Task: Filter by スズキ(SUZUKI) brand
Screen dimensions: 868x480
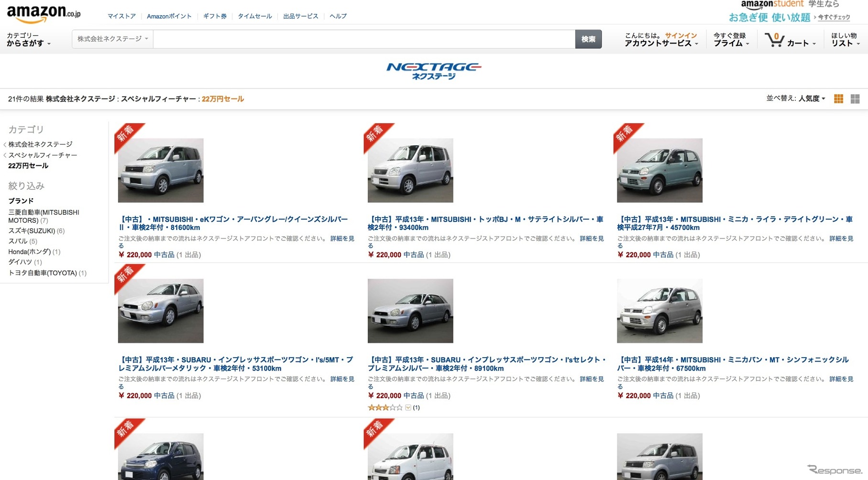Action: (32, 231)
